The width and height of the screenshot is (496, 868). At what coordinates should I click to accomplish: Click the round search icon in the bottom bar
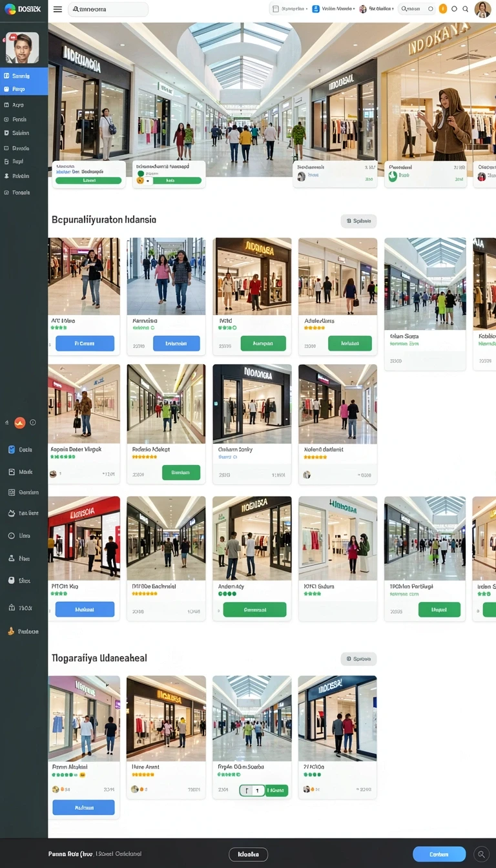tap(482, 854)
